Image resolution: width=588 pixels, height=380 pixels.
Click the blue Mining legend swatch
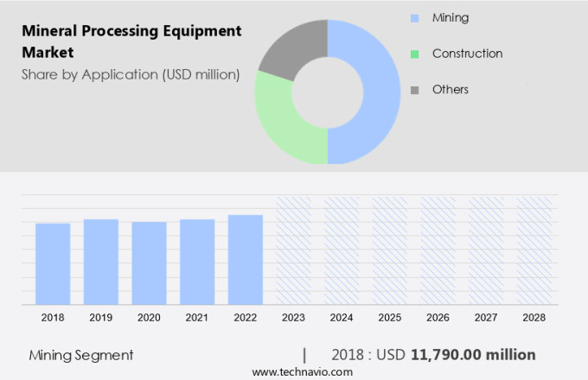click(x=414, y=17)
